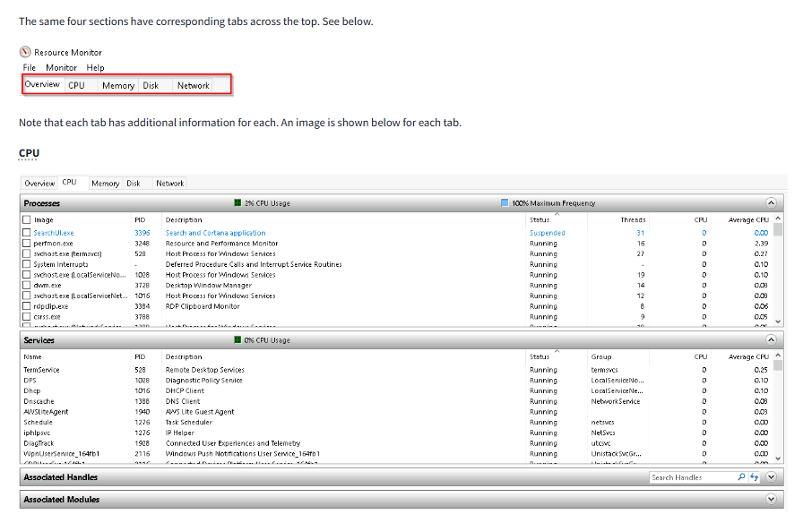
Task: Click the blue Maximum Frequency color box
Action: [x=505, y=203]
